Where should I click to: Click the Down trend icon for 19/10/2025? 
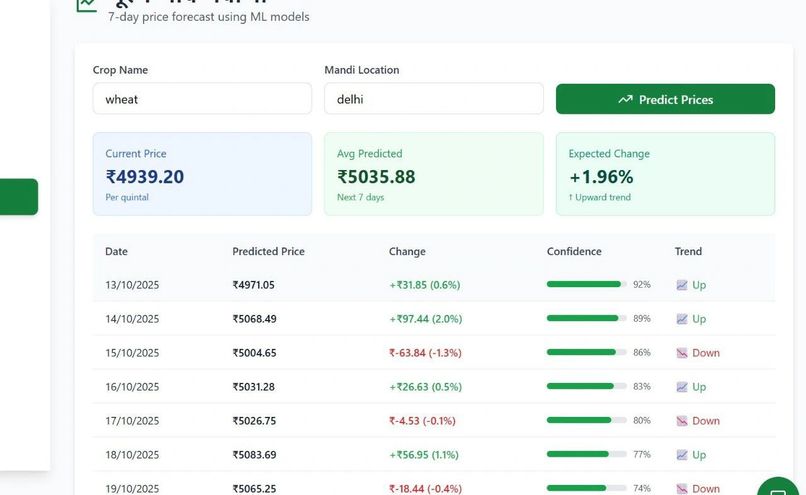(682, 488)
